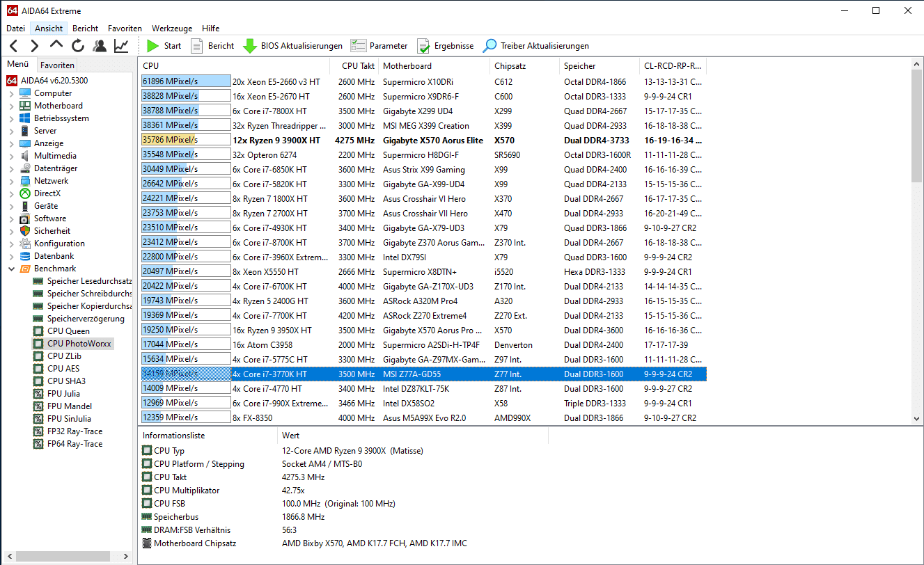Open the Bericht report toolbar button
The image size is (924, 565).
click(212, 46)
